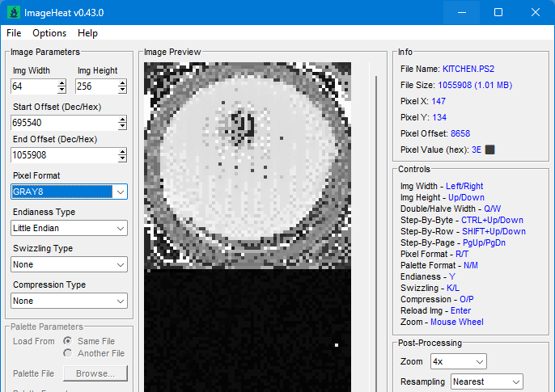Decrease Img Width using down arrow
This screenshot has width=555, height=392.
[x=62, y=90]
